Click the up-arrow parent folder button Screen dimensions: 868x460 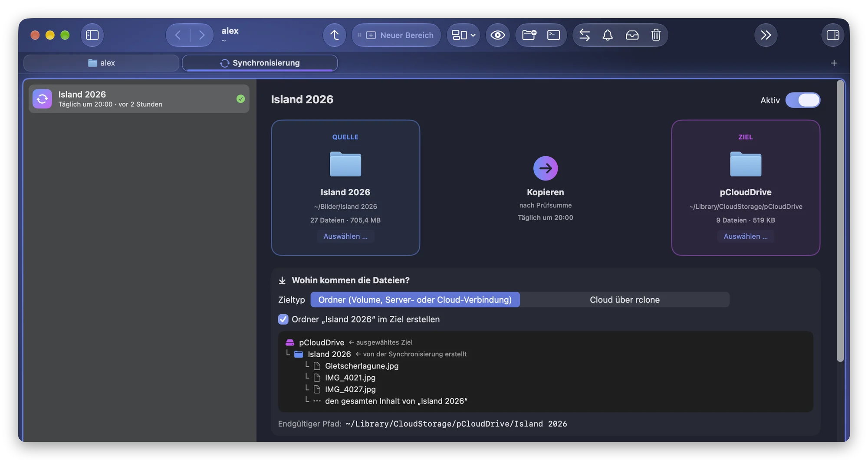click(334, 35)
